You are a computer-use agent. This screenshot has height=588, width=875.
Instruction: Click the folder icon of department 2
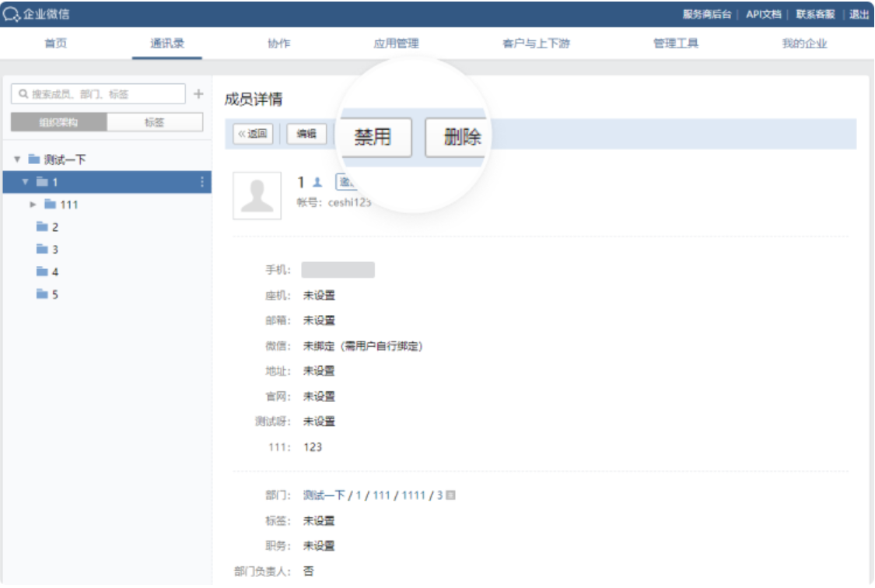tap(42, 227)
